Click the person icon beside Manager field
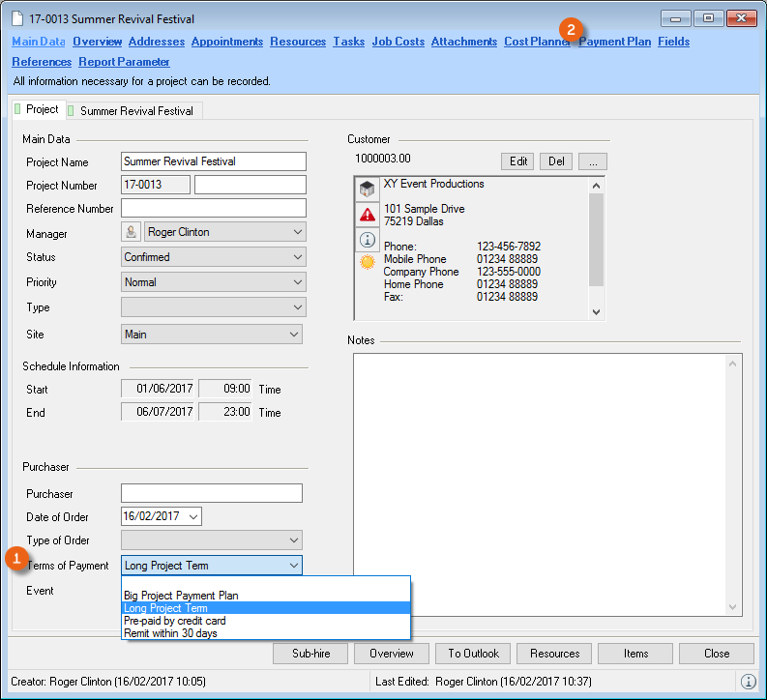This screenshot has width=767, height=700. pyautogui.click(x=132, y=232)
